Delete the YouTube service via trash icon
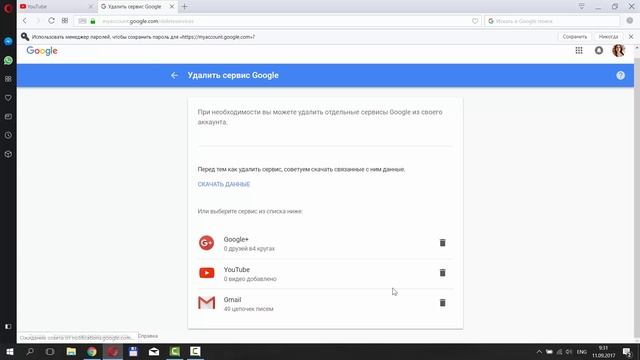 pyautogui.click(x=442, y=273)
